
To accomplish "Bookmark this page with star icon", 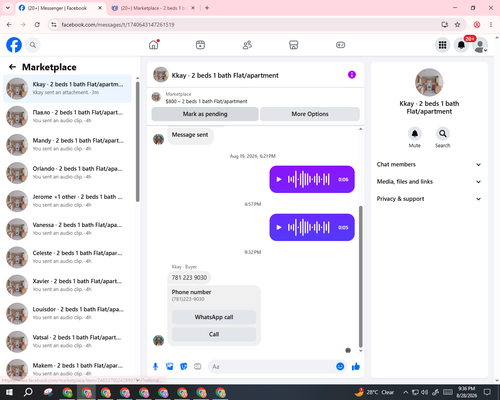I will click(457, 25).
